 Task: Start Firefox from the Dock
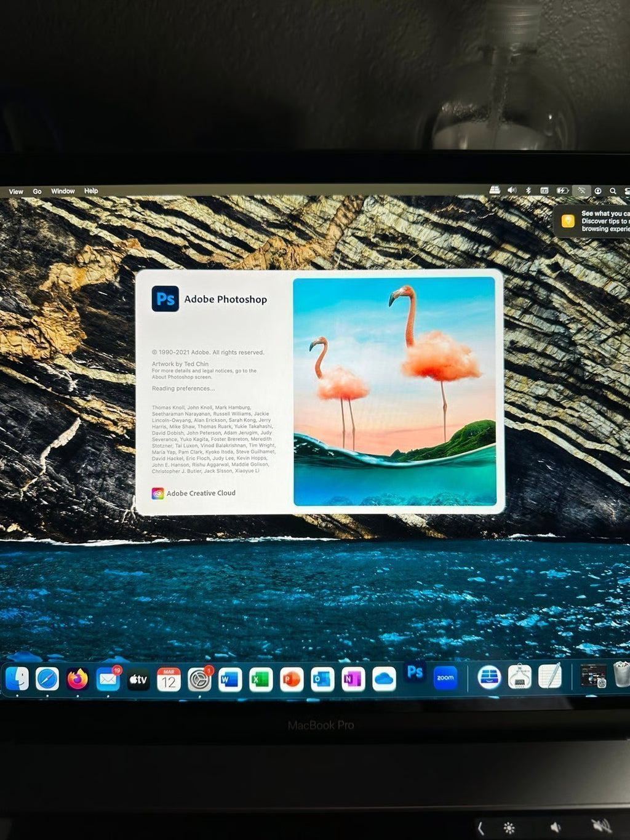coord(78,678)
